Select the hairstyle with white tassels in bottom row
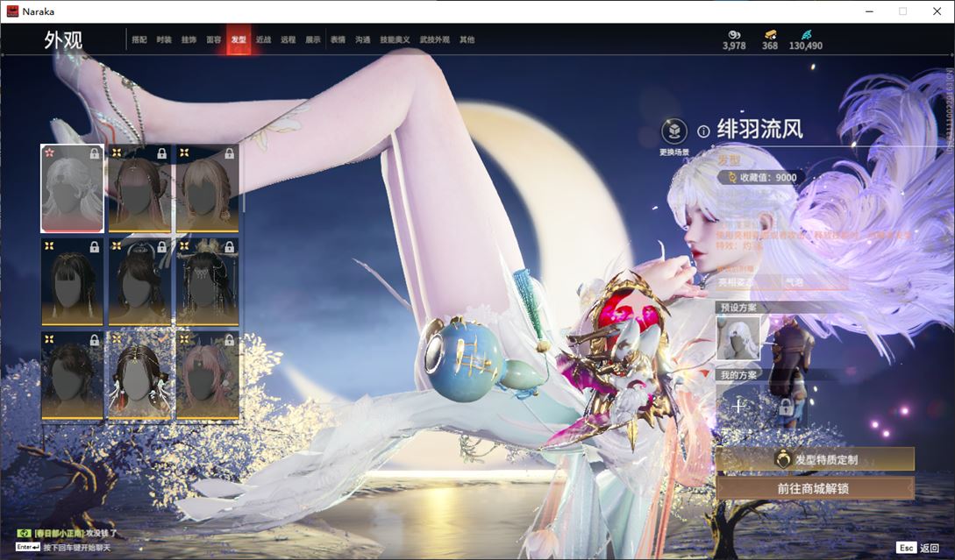The width and height of the screenshot is (955, 560). click(139, 376)
